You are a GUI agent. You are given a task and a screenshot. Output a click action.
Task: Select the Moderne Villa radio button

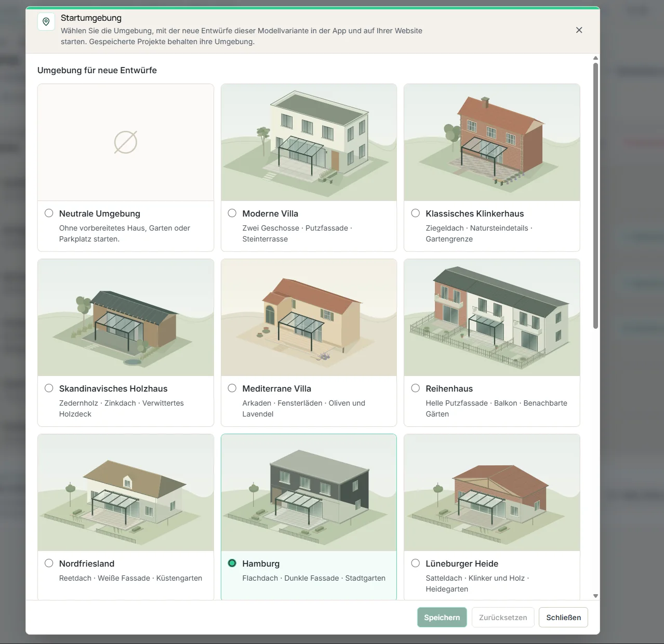pos(232,213)
